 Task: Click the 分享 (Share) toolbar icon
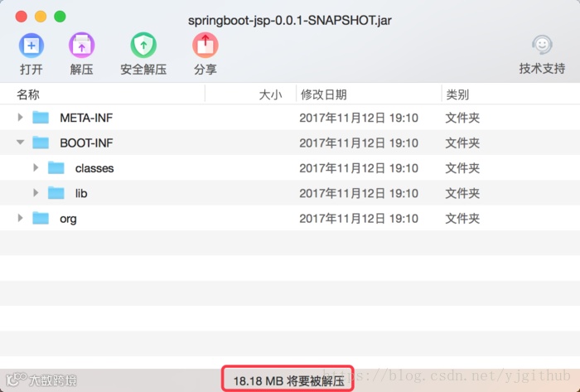(205, 46)
